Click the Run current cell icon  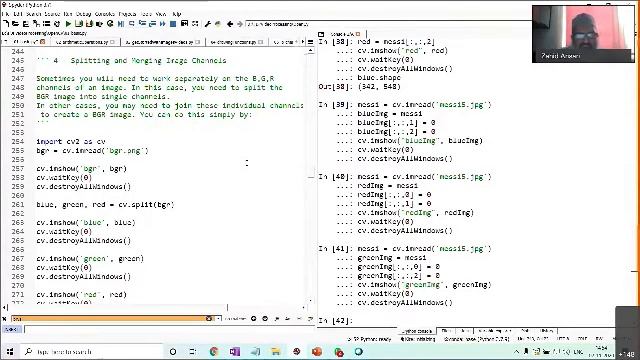click(79, 24)
